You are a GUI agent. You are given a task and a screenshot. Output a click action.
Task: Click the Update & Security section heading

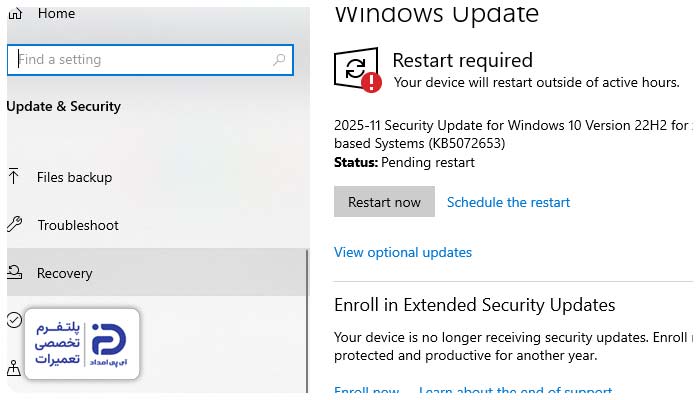pyautogui.click(x=63, y=106)
